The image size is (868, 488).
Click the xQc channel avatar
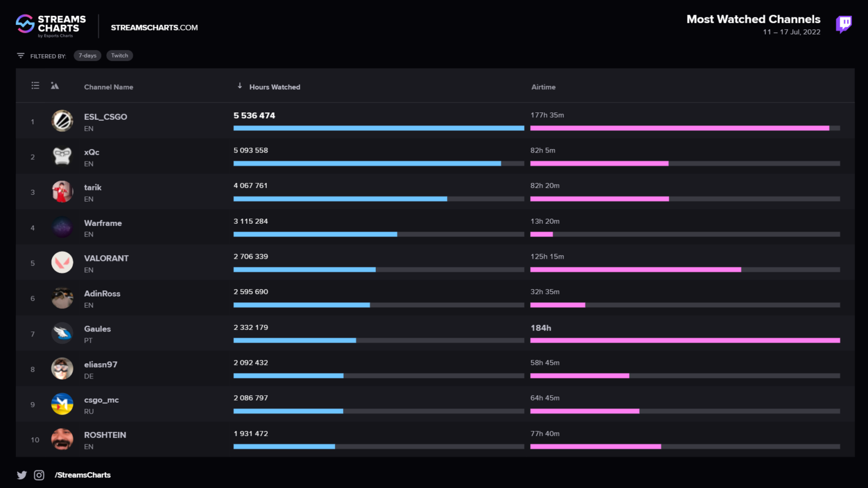click(62, 156)
